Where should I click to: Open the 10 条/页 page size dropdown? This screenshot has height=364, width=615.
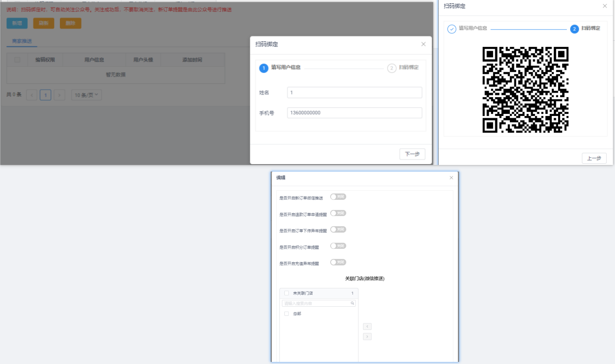point(86,95)
